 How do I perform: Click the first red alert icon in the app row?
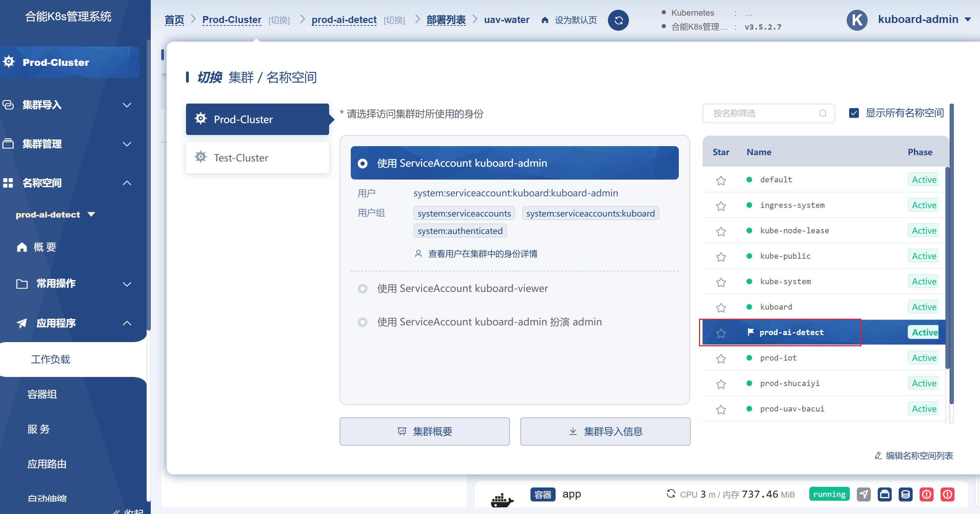[x=926, y=494]
